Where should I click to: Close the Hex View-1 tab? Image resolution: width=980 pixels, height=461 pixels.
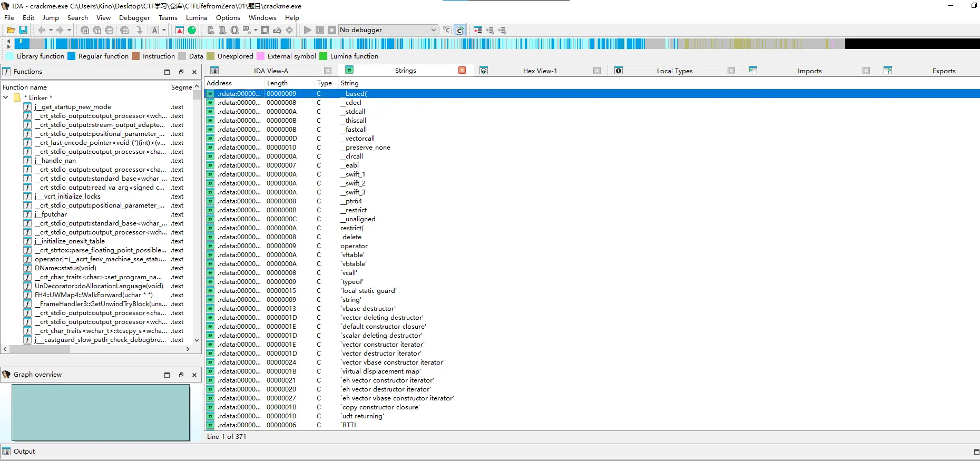tap(597, 71)
